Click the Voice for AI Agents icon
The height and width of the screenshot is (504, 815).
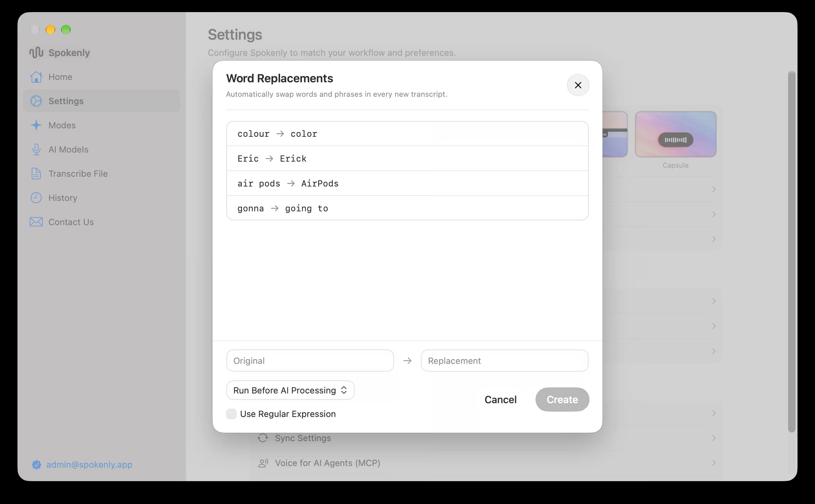coord(263,463)
